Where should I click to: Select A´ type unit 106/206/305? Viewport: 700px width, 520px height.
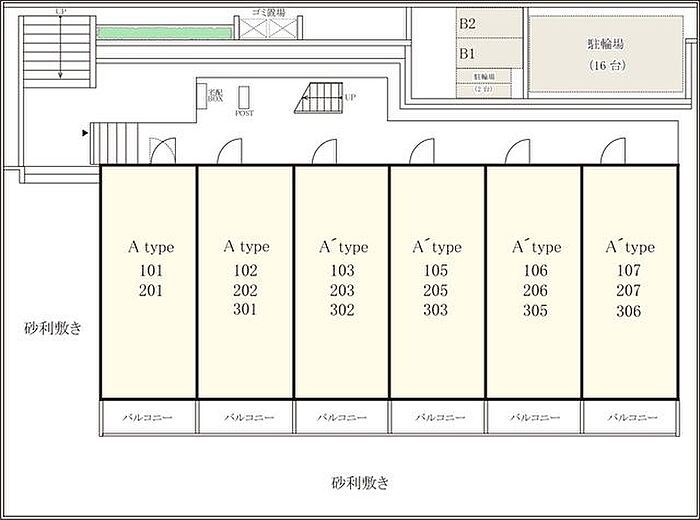[x=533, y=282]
